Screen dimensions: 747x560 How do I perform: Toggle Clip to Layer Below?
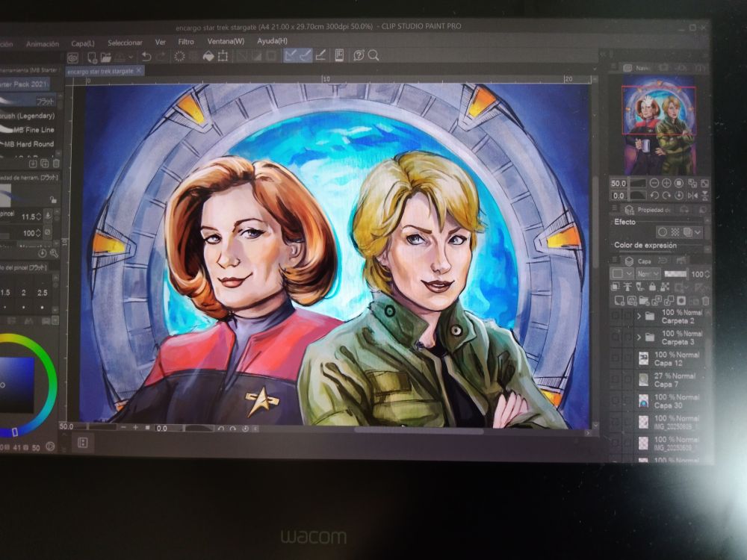(x=615, y=287)
